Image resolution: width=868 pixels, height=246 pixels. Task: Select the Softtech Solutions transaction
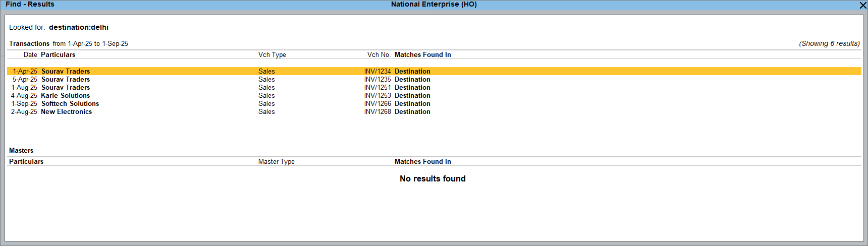(x=70, y=103)
